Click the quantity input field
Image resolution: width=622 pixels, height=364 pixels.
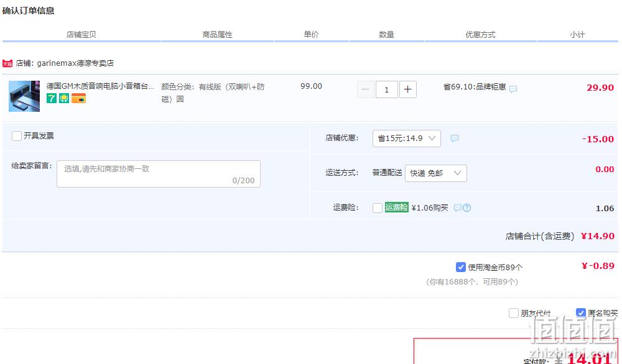(387, 89)
